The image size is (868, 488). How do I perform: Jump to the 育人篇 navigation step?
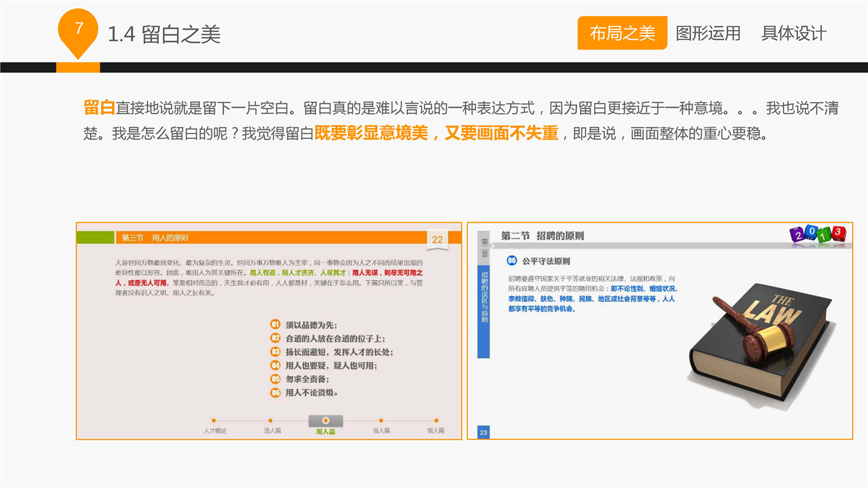(381, 426)
